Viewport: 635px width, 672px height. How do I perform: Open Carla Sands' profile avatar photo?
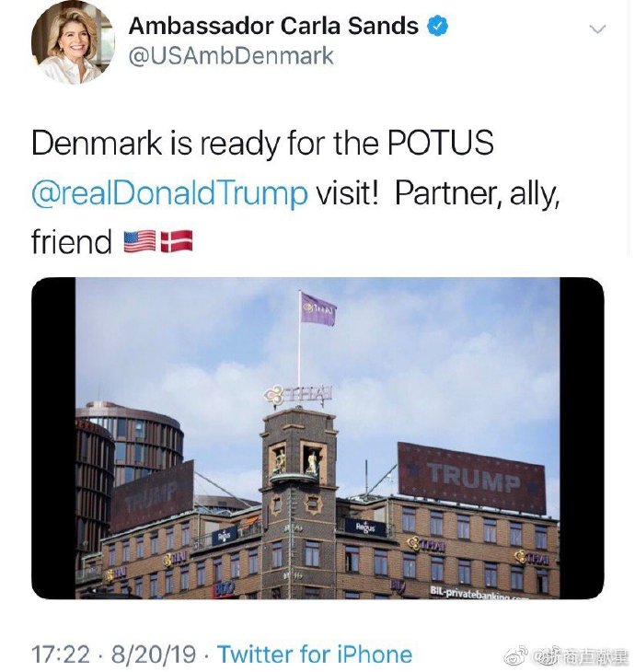coord(74,41)
